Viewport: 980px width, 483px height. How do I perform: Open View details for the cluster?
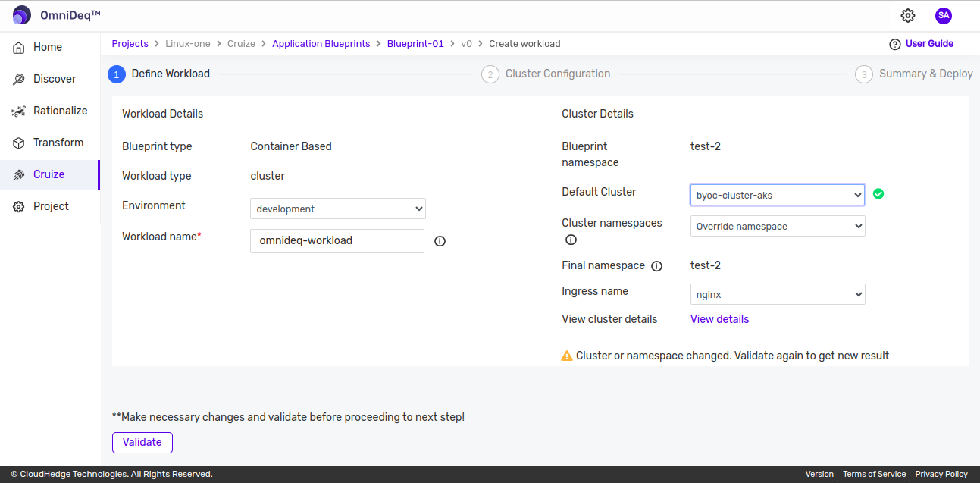719,318
